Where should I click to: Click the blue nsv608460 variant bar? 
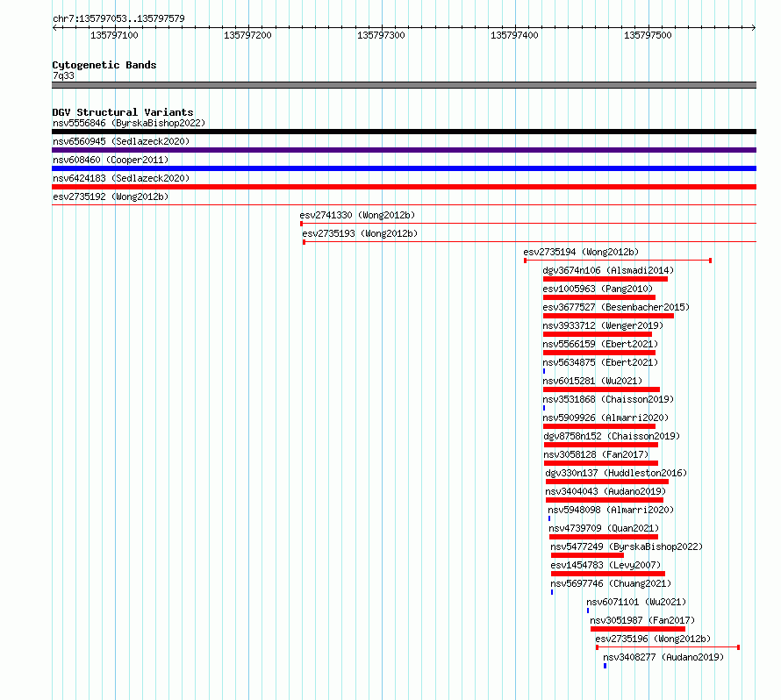[404, 168]
